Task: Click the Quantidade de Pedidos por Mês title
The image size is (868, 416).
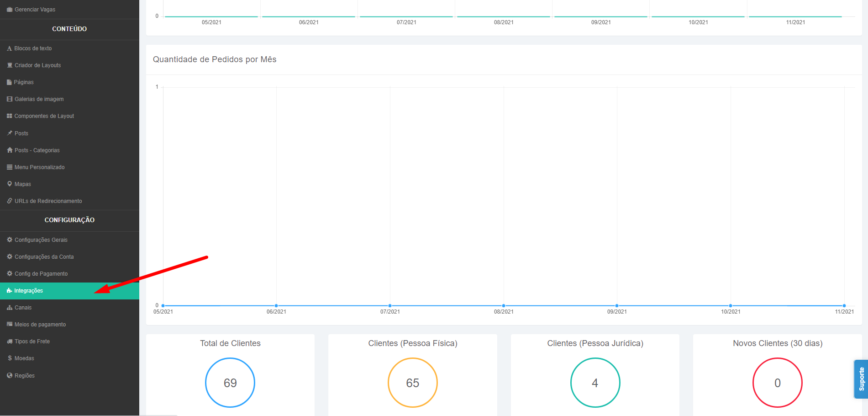Action: coord(215,59)
